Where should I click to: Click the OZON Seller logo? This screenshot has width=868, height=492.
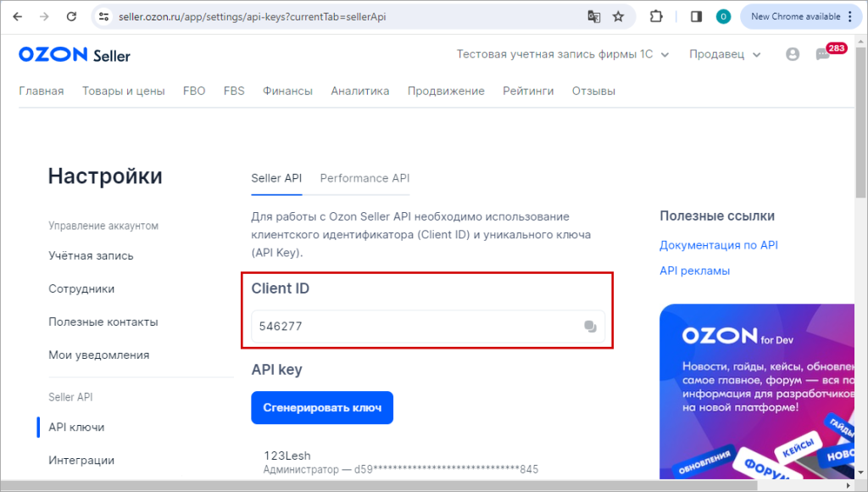75,54
